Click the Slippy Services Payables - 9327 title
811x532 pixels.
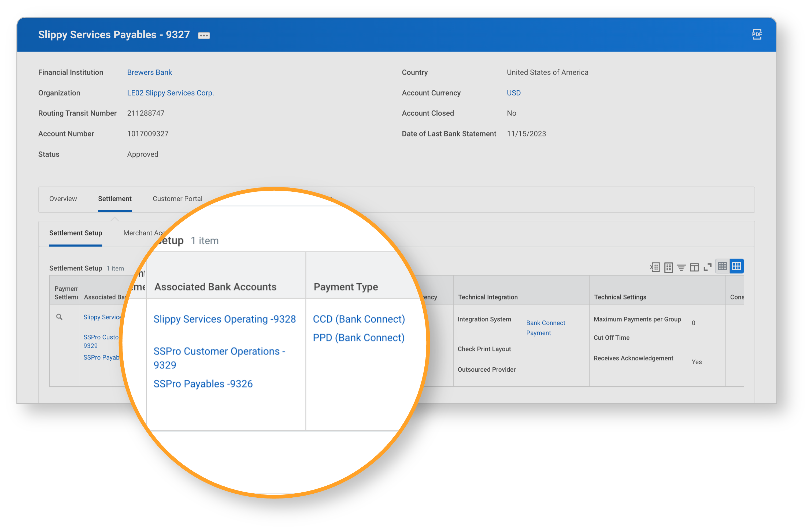(x=114, y=34)
